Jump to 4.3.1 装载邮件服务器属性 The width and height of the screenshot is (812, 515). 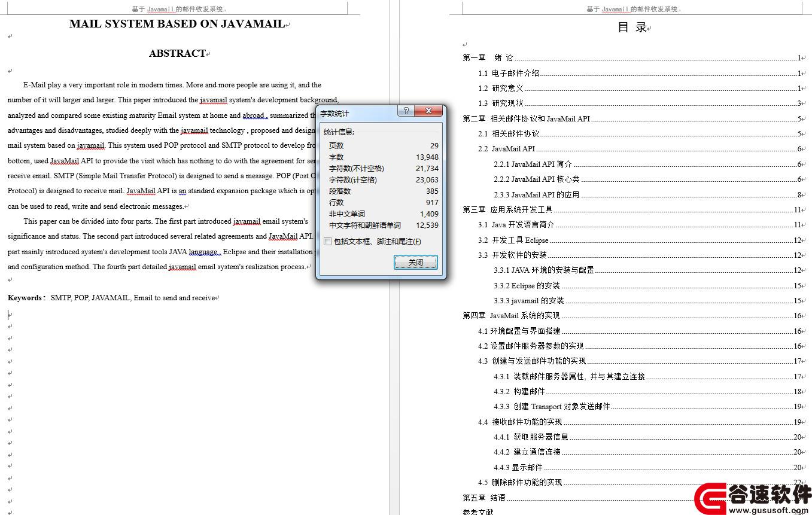pos(647,376)
